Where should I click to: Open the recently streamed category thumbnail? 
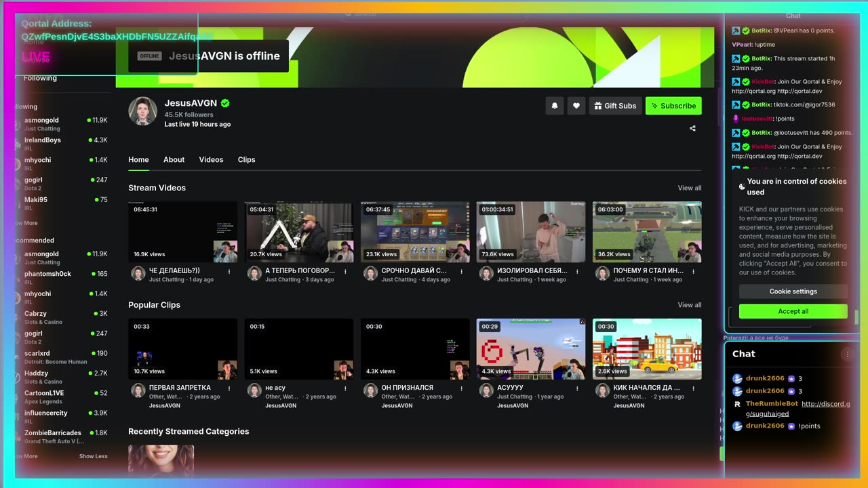[x=161, y=461]
